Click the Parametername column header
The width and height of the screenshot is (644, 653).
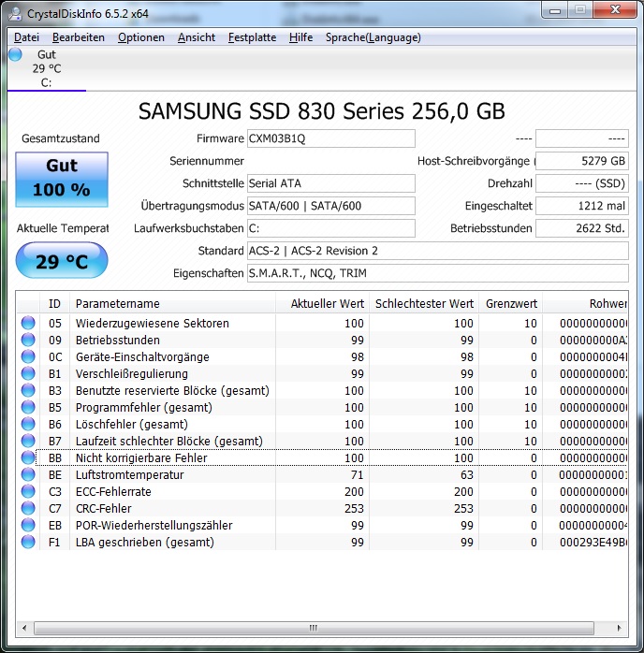(x=172, y=304)
